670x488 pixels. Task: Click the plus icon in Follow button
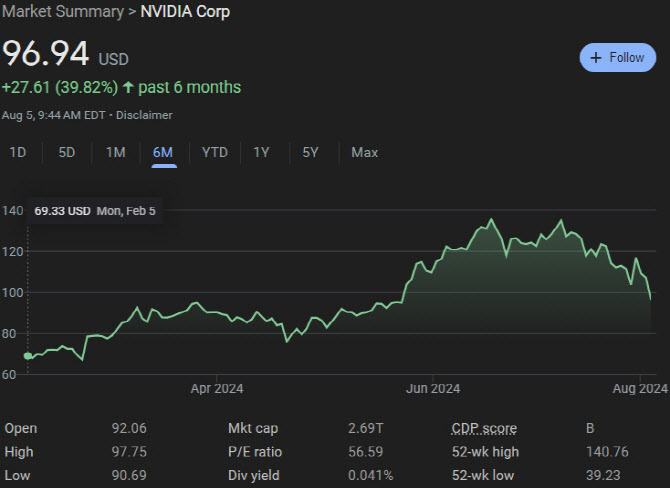point(596,58)
